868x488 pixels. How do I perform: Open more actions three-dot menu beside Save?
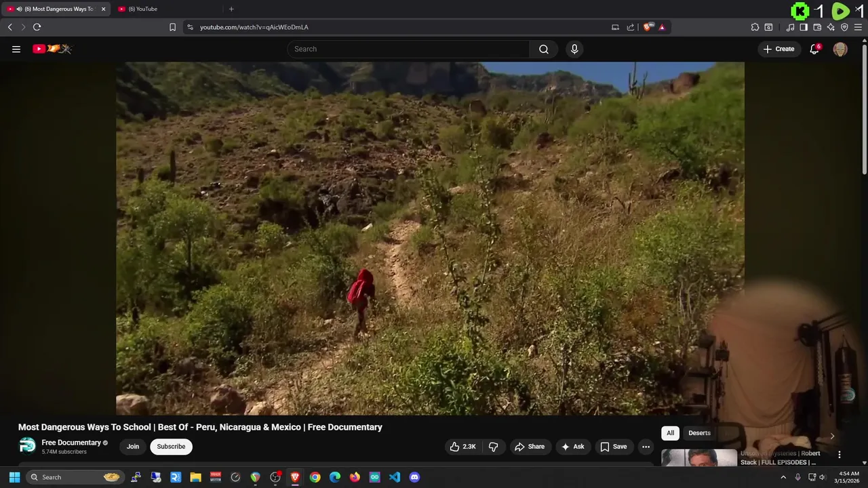(x=646, y=447)
